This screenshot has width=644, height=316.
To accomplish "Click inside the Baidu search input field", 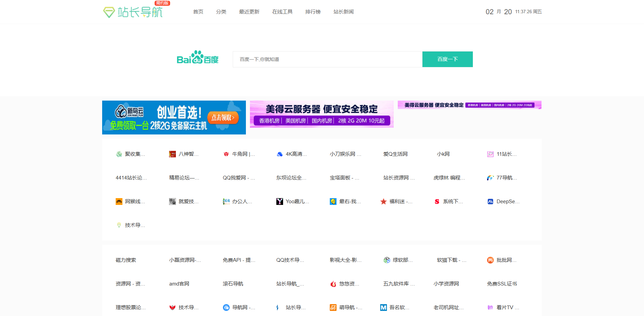I will [327, 59].
